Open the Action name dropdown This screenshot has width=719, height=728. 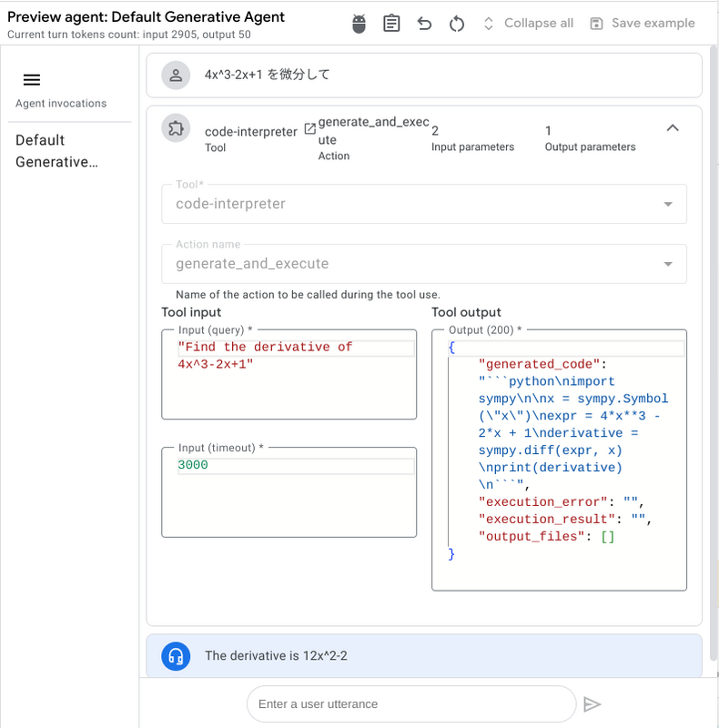[423, 264]
